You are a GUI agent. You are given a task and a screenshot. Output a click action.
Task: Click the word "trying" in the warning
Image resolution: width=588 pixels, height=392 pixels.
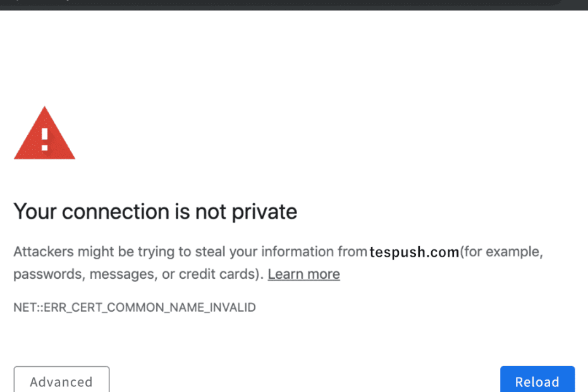point(156,252)
